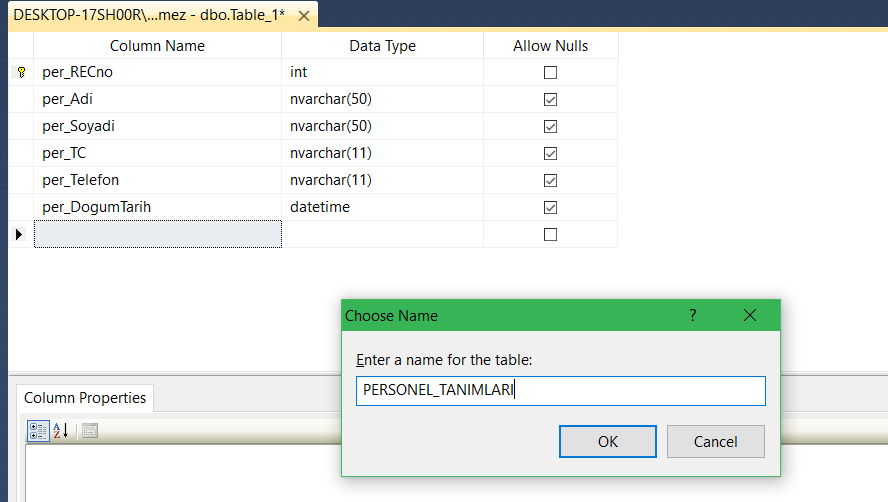Close the Choose Name dialog with X
The width and height of the screenshot is (888, 502).
pos(750,316)
